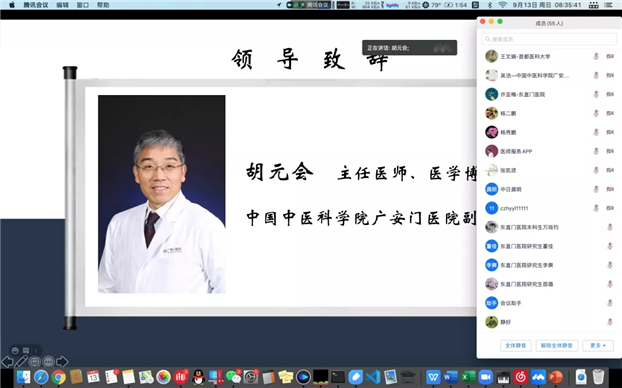
Task: Open WeChat in the dock
Action: 233,376
